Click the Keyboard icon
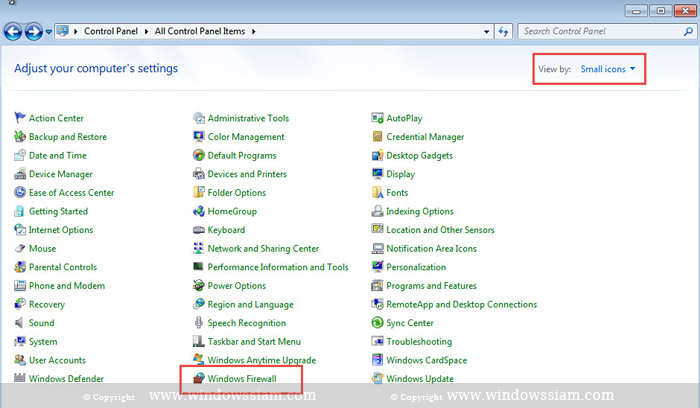 click(x=199, y=230)
